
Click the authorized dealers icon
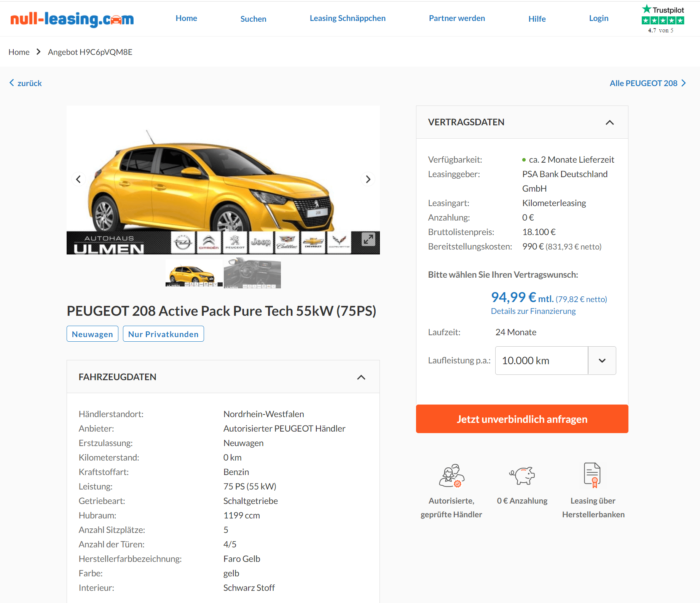pyautogui.click(x=451, y=475)
